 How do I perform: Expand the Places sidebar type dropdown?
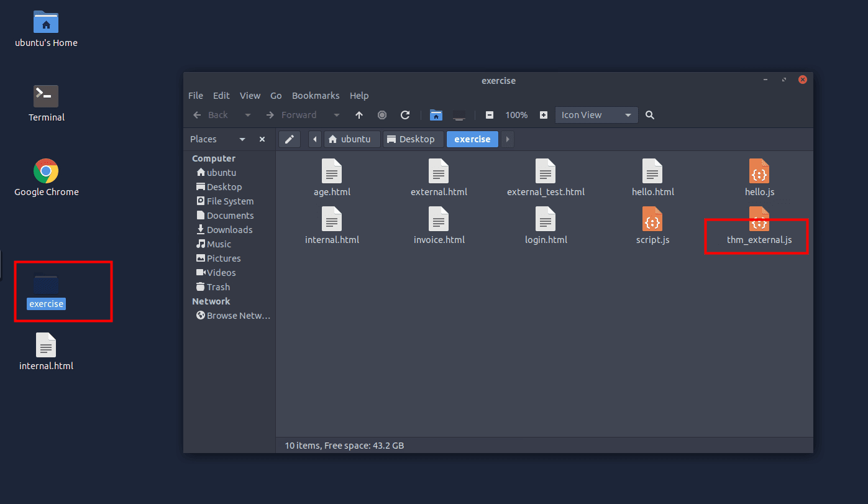[x=242, y=139]
